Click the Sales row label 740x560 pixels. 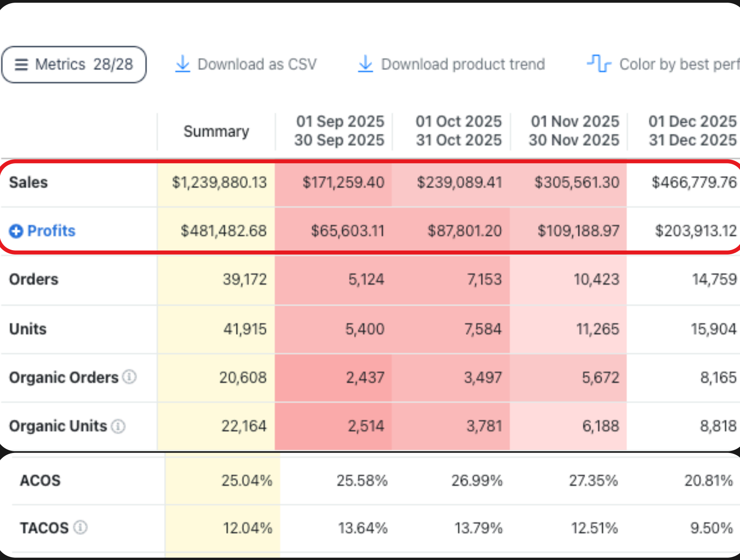(x=29, y=182)
